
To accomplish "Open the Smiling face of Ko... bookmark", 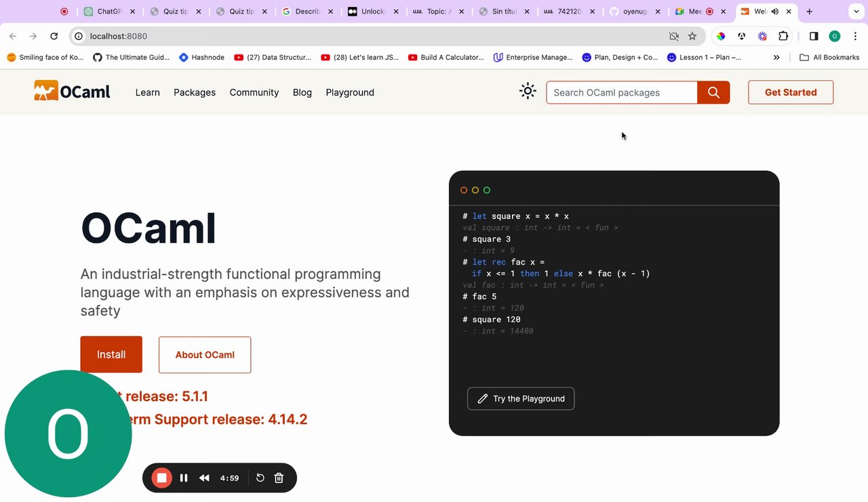I will click(45, 58).
